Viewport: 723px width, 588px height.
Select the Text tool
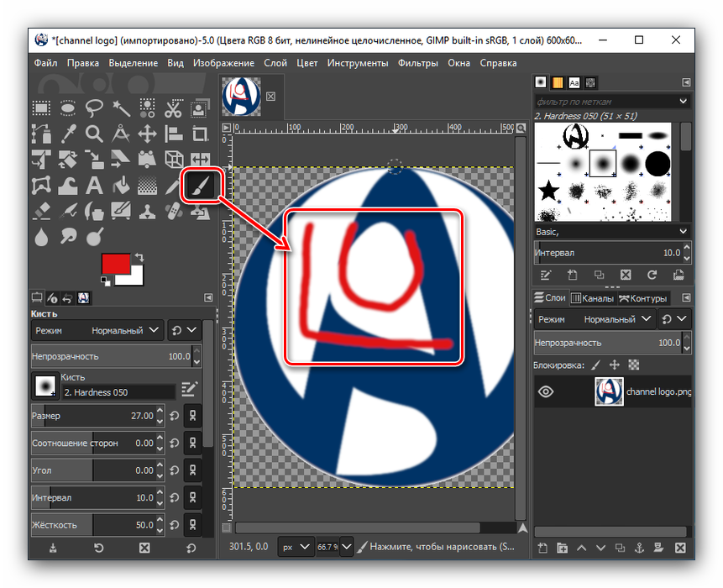point(94,186)
